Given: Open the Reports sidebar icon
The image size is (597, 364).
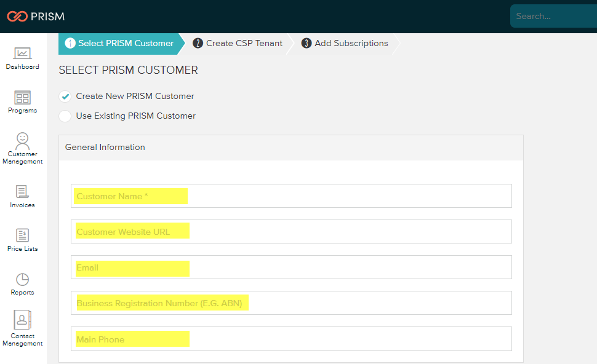Looking at the screenshot, I should (x=23, y=280).
